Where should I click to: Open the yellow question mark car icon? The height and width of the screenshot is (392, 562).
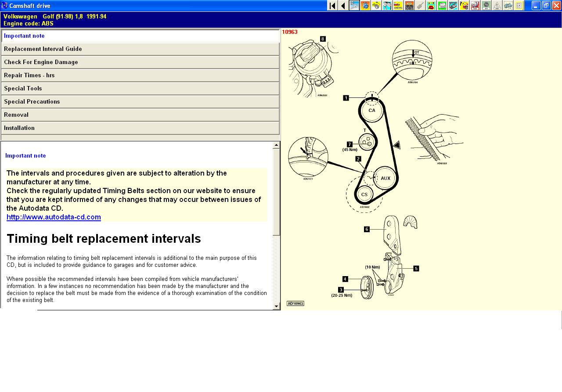pyautogui.click(x=464, y=6)
